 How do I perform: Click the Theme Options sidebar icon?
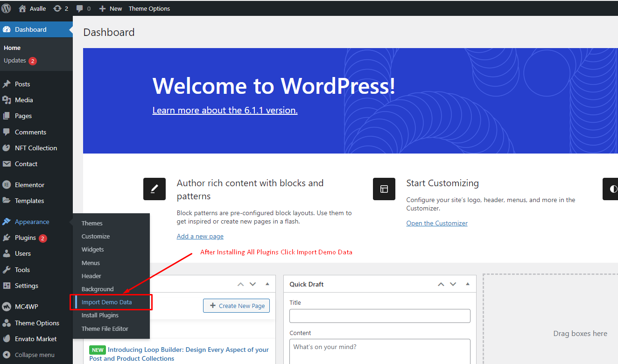pyautogui.click(x=7, y=323)
